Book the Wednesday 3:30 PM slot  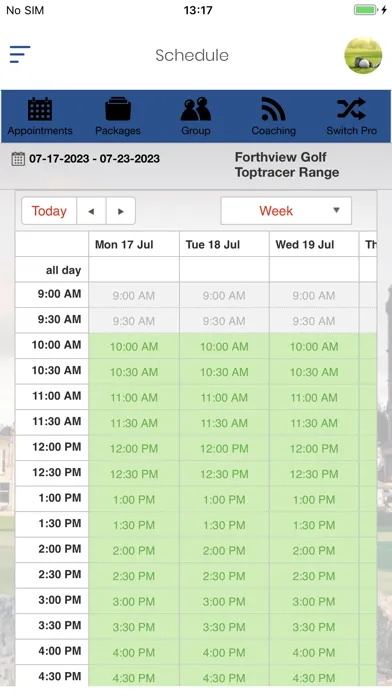(x=314, y=627)
